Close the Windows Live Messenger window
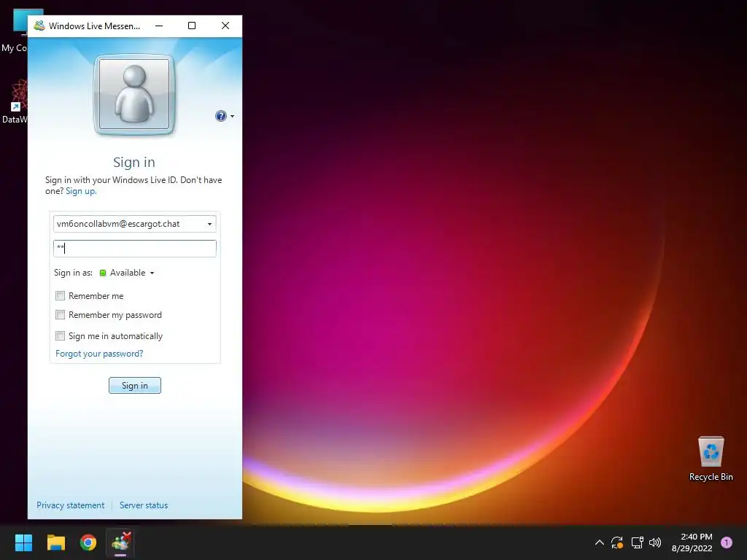This screenshot has width=747, height=560. click(225, 26)
